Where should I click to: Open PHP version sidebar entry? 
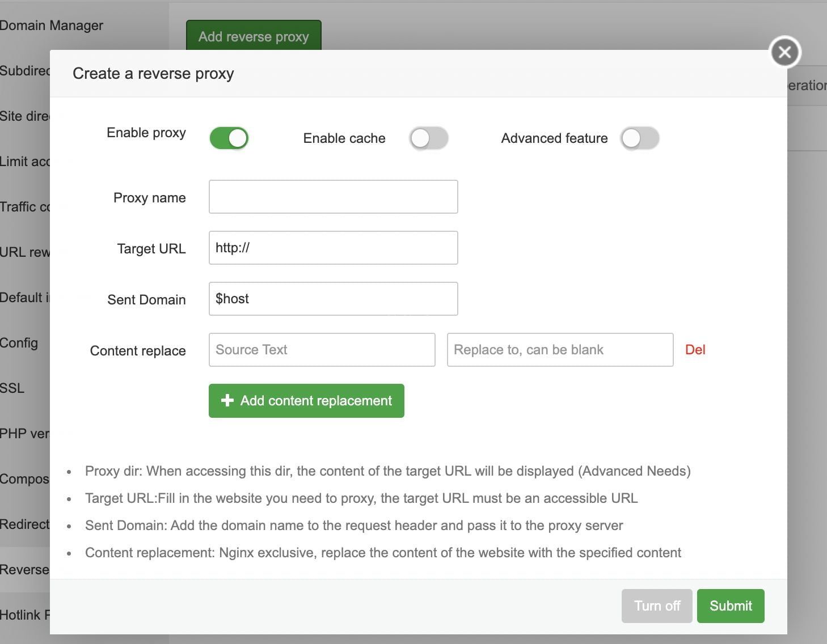[x=24, y=434]
